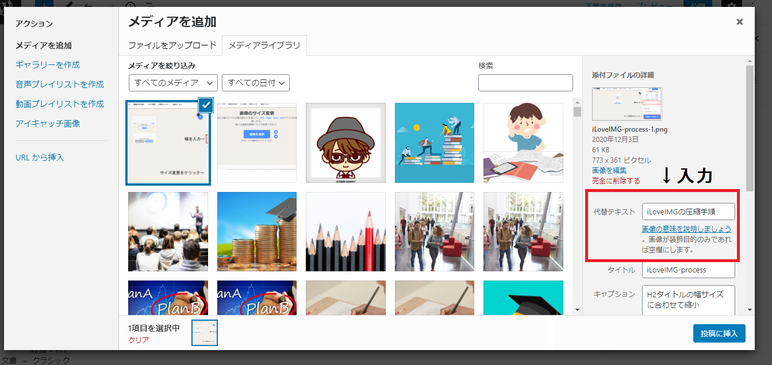Image resolution: width=772 pixels, height=365 pixels.
Task: Open 音声プレイリストを作成 in the sidebar
Action: [x=60, y=84]
